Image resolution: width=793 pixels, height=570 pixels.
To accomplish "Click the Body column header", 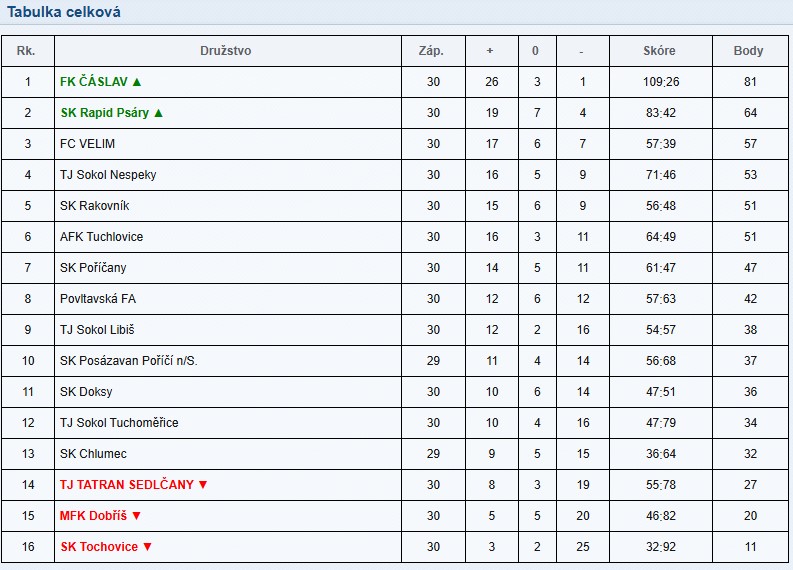I will point(748,51).
